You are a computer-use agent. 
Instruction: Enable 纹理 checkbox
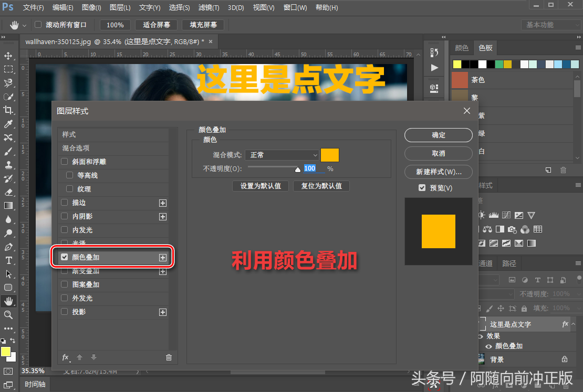tap(69, 189)
